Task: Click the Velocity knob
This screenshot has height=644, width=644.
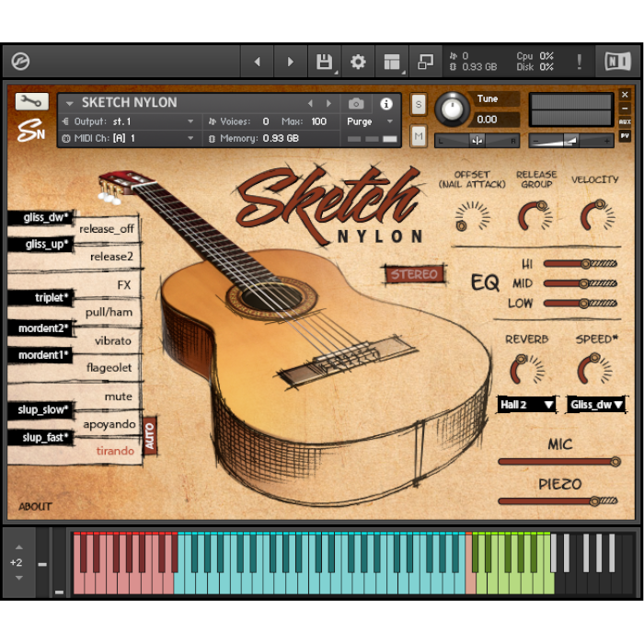Action: click(x=598, y=215)
